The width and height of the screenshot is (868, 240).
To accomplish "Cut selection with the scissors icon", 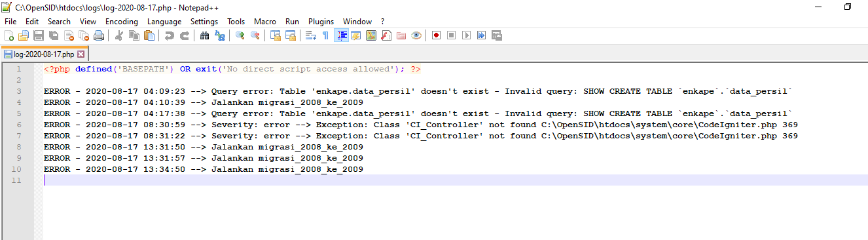I will point(119,35).
